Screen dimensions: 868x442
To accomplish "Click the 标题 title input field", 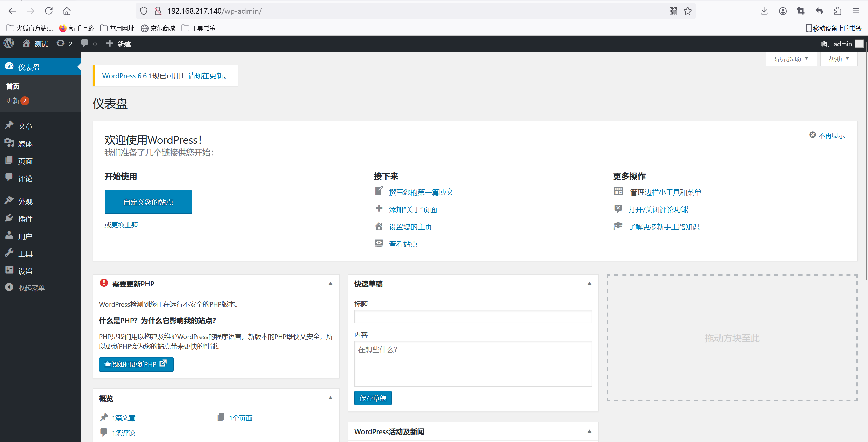I will 473,317.
